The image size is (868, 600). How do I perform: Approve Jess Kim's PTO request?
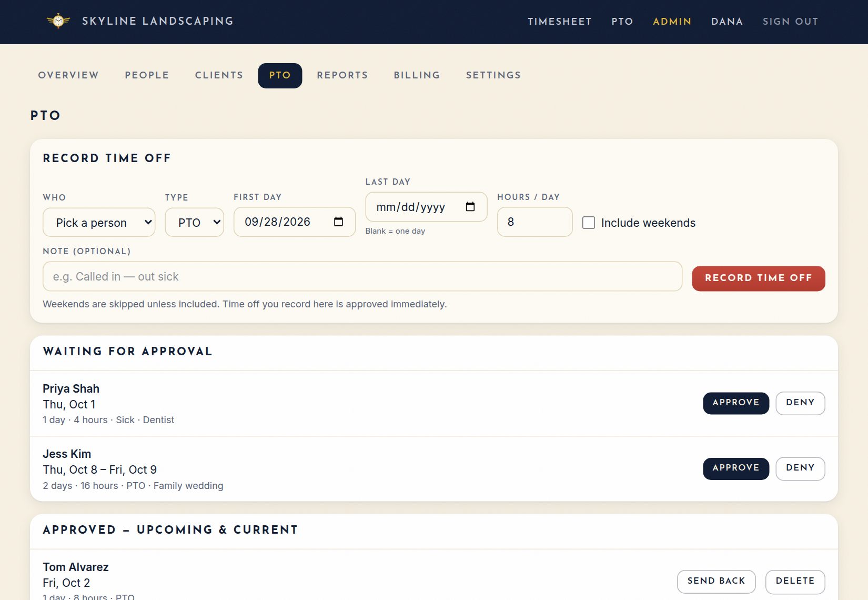tap(736, 468)
